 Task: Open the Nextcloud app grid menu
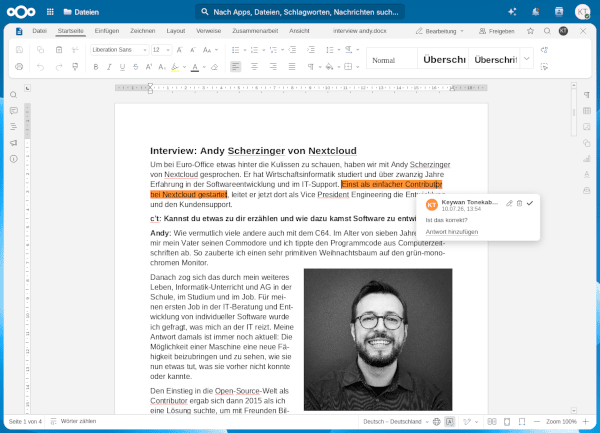click(x=50, y=12)
